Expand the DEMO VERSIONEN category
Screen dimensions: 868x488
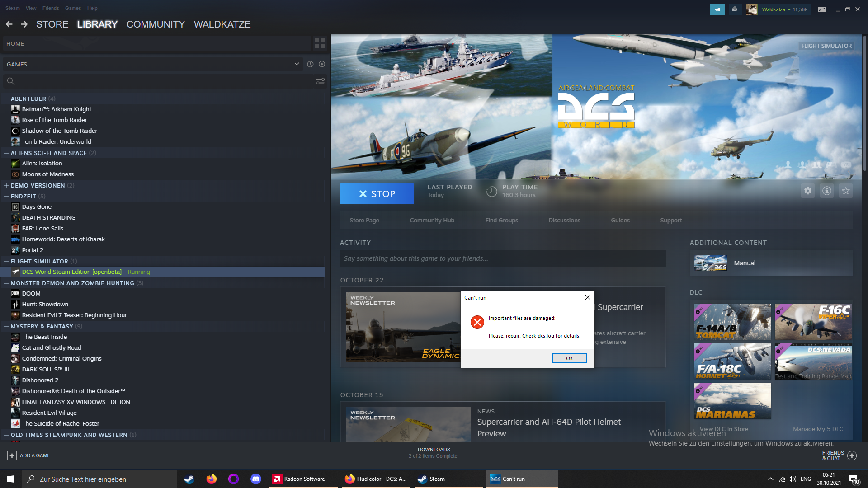(x=6, y=185)
